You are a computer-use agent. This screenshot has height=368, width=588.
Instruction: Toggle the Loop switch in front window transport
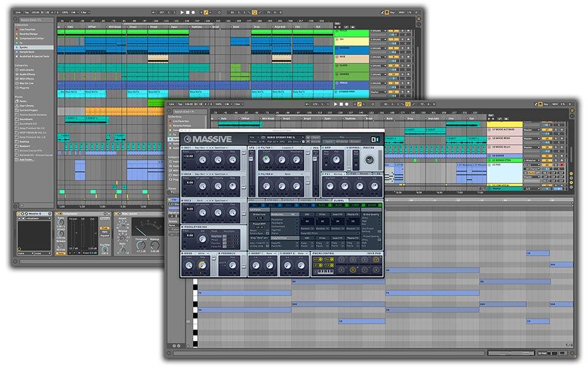point(409,104)
